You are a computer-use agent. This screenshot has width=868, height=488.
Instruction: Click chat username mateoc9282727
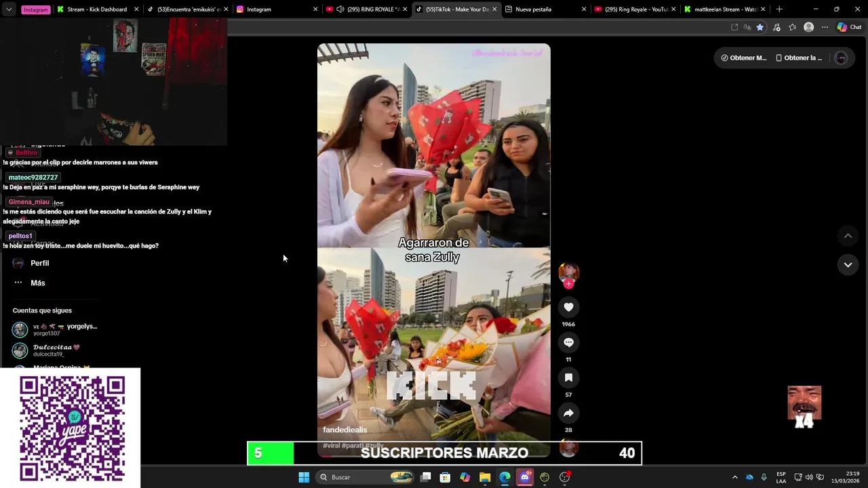[x=33, y=178]
